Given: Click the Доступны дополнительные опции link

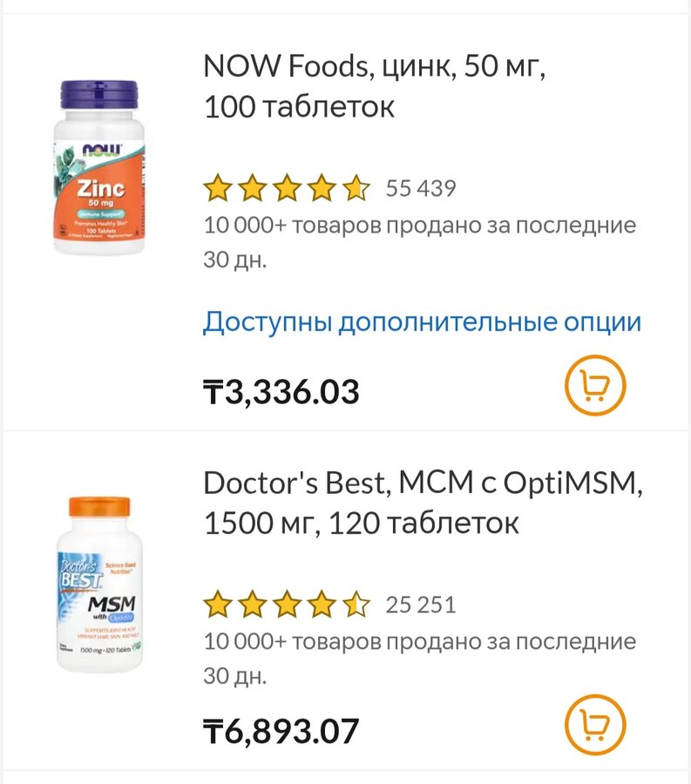Looking at the screenshot, I should pos(422,322).
